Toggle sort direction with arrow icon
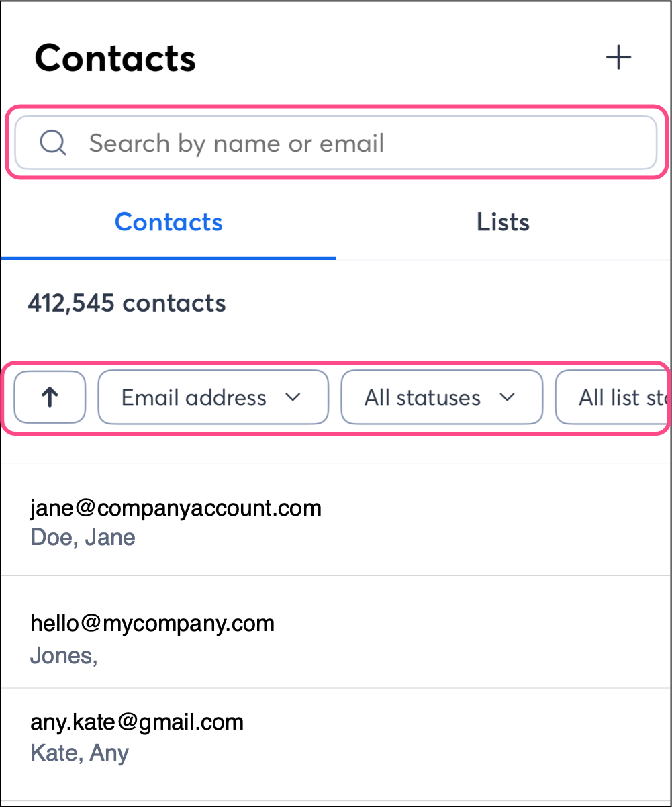Image resolution: width=672 pixels, height=807 pixels. pos(50,397)
